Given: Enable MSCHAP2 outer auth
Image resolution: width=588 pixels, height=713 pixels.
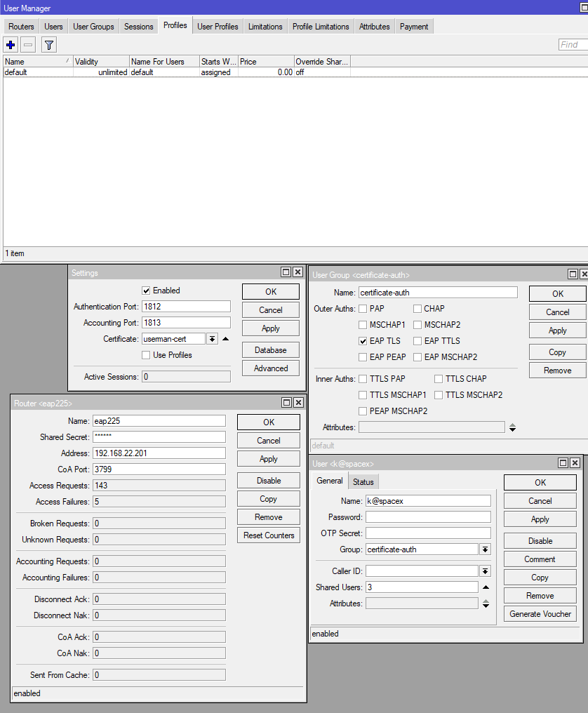Looking at the screenshot, I should tap(417, 325).
